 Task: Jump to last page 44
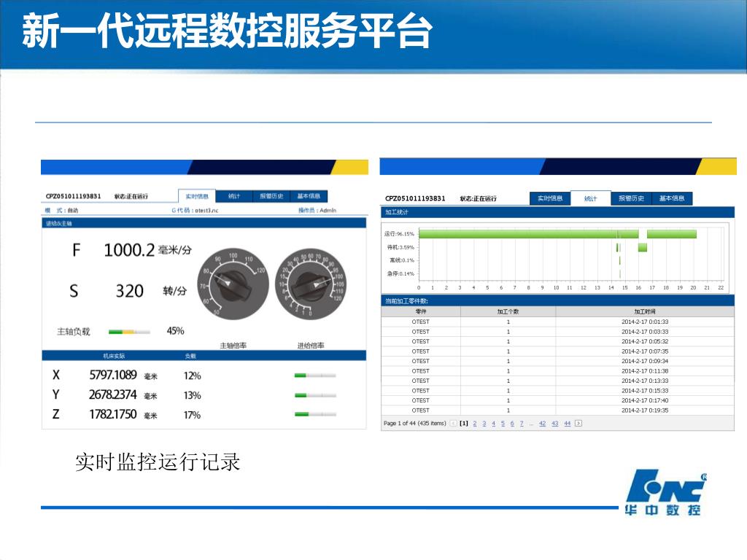coord(567,424)
